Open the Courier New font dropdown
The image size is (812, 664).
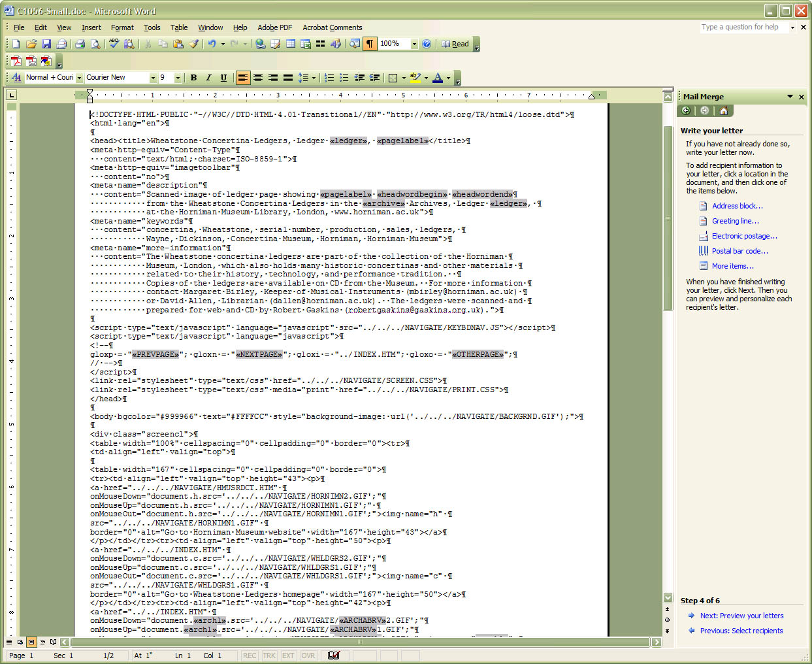pyautogui.click(x=153, y=78)
